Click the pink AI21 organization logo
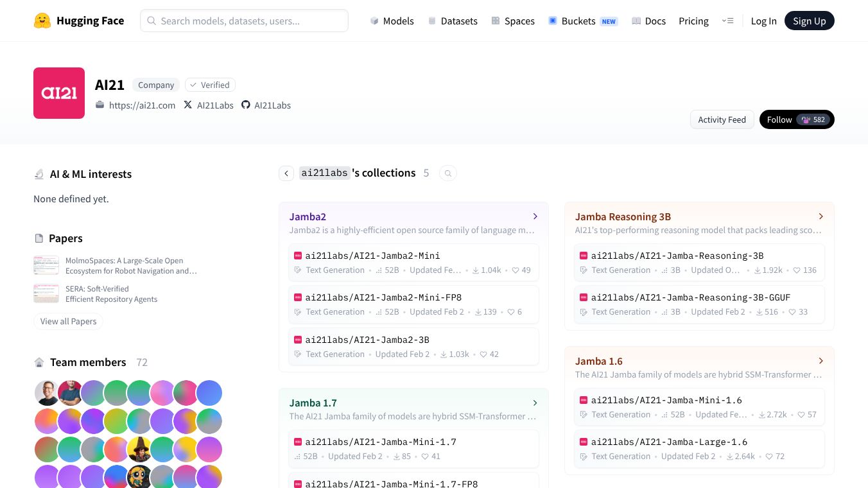This screenshot has height=488, width=868. (59, 93)
